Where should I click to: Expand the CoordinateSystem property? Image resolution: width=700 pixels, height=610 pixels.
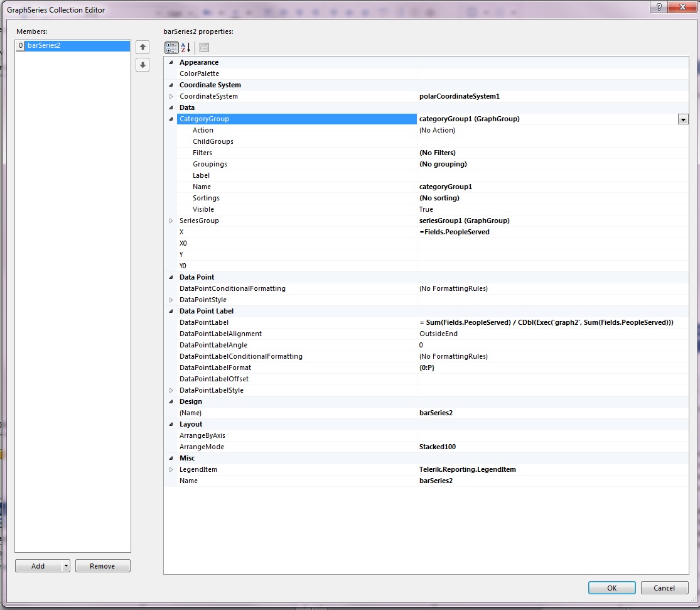tap(171, 96)
